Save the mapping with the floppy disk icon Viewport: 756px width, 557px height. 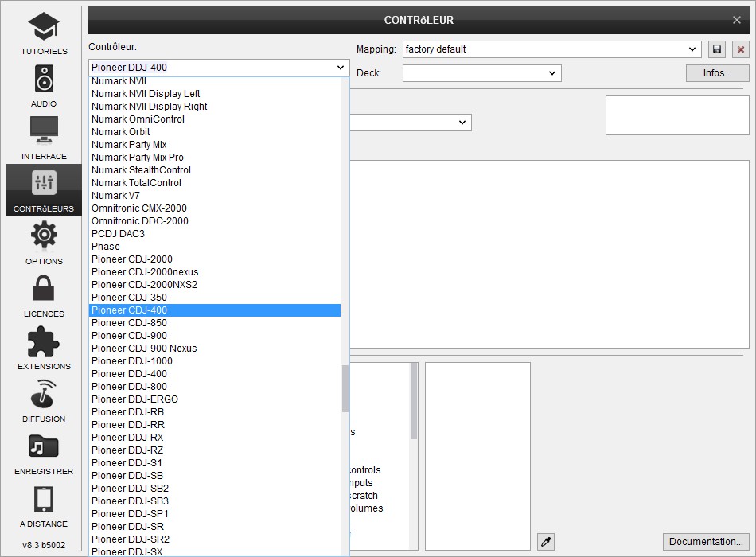(x=717, y=49)
